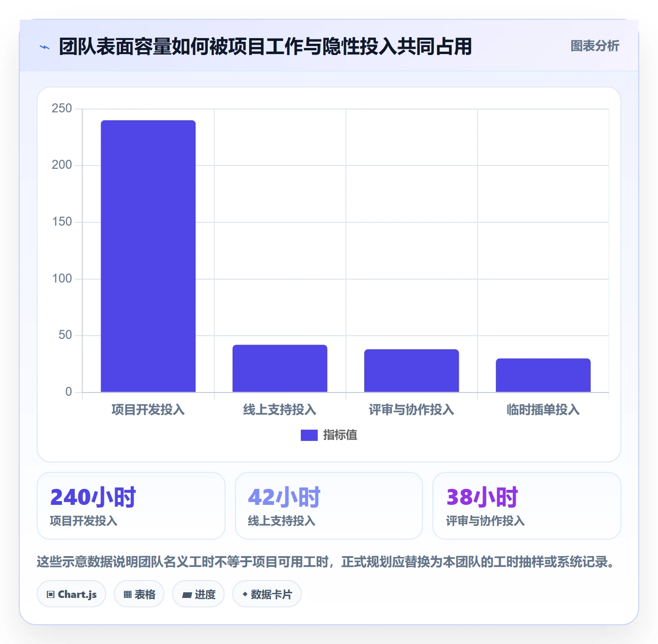Click the 临时插单投入 x-axis label
Viewport: 658px width, 644px height.
(x=543, y=410)
